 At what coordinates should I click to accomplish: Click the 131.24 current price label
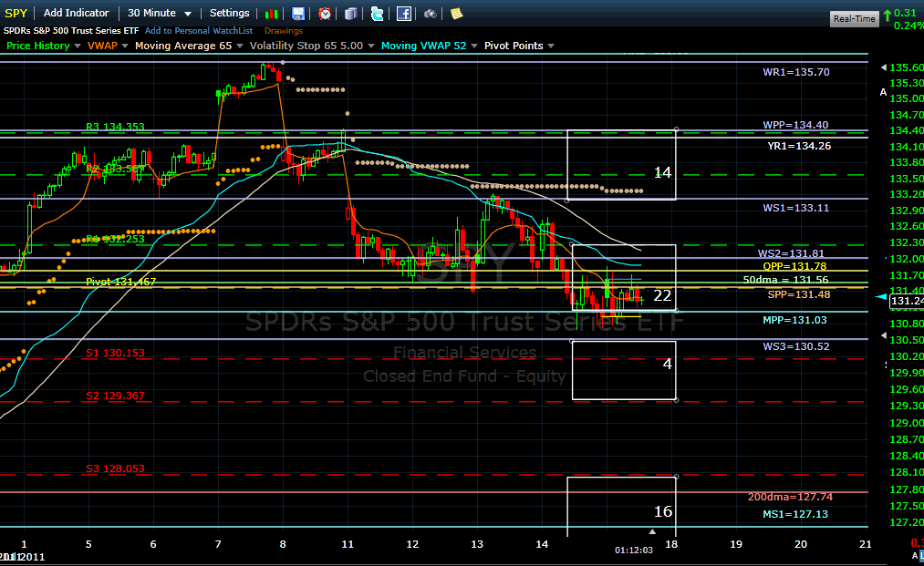pos(907,301)
